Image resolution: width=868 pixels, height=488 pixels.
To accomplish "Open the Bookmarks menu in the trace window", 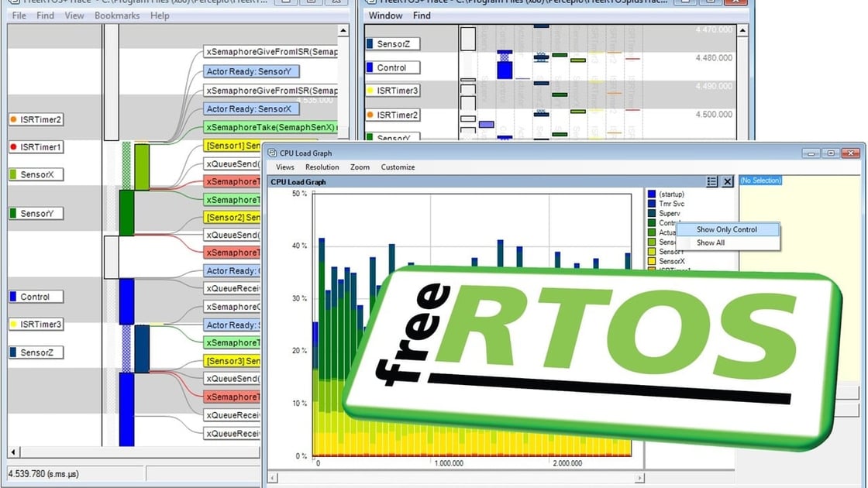I will coord(116,15).
